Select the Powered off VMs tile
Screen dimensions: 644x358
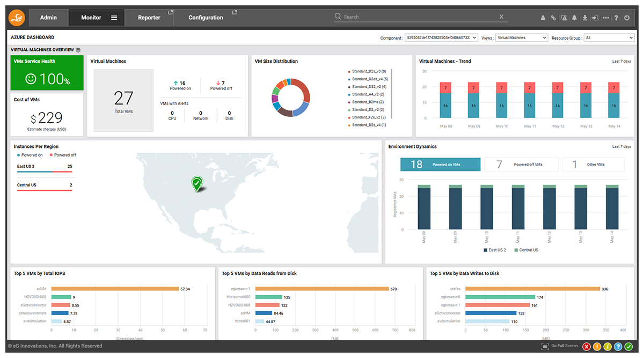(x=521, y=165)
